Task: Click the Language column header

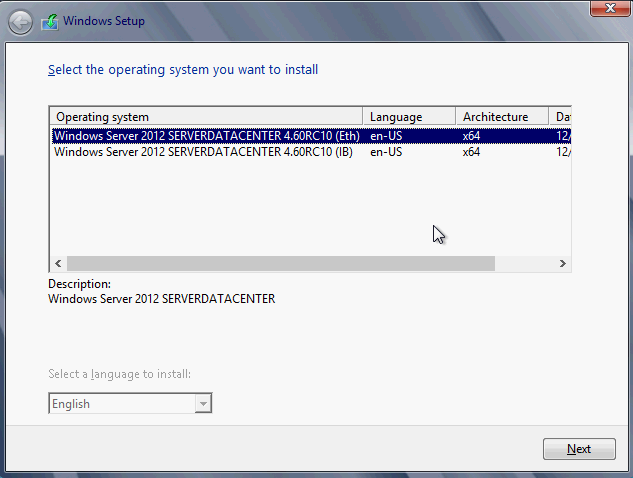Action: [x=408, y=117]
